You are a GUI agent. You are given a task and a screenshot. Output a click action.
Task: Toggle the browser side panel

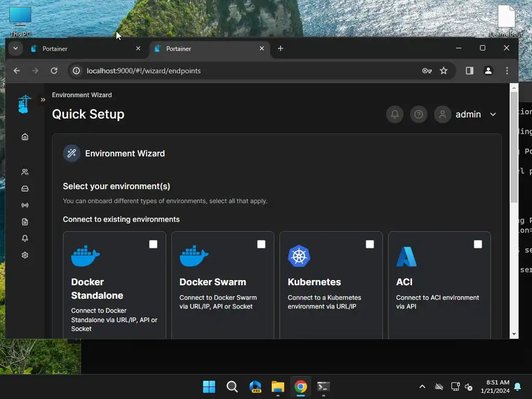470,71
